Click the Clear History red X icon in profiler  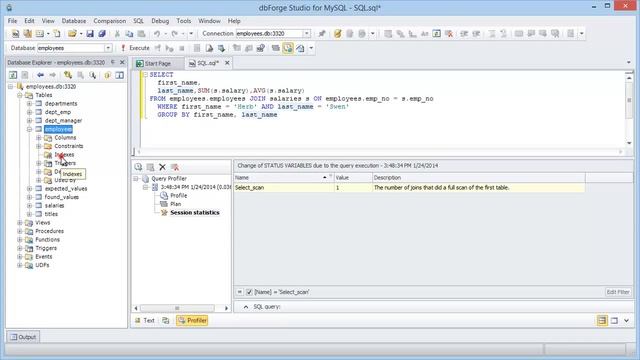pyautogui.click(x=175, y=167)
